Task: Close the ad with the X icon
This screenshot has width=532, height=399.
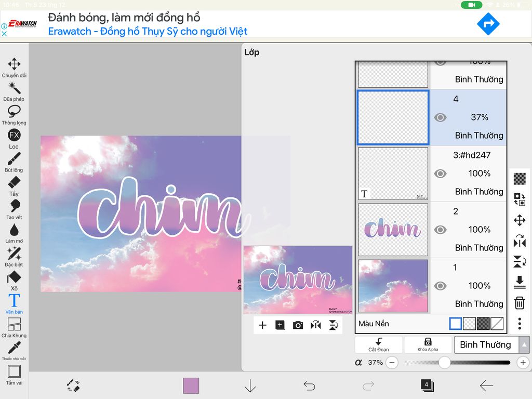Action: (4, 34)
